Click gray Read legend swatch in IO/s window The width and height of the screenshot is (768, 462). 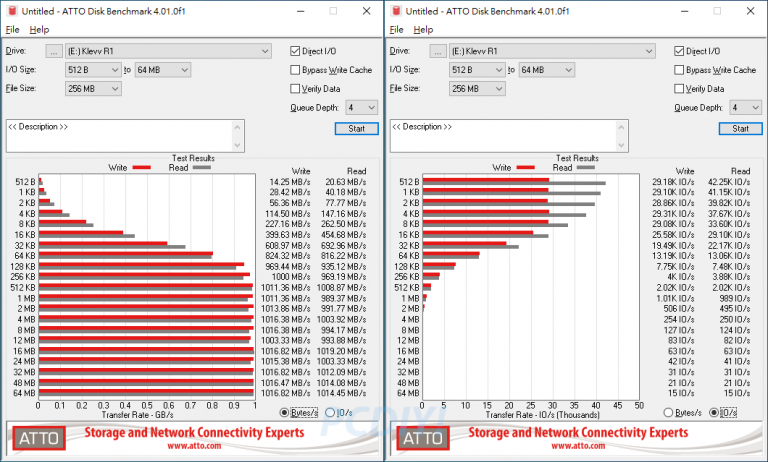[586, 168]
